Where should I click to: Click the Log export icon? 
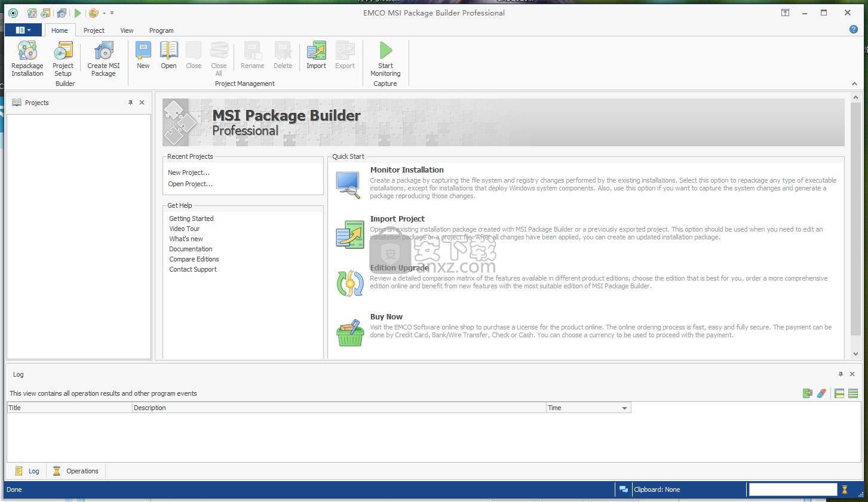(808, 393)
